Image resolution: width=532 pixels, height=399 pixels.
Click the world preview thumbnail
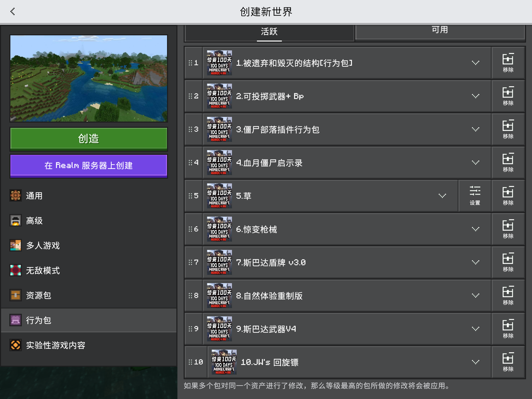[x=89, y=78]
